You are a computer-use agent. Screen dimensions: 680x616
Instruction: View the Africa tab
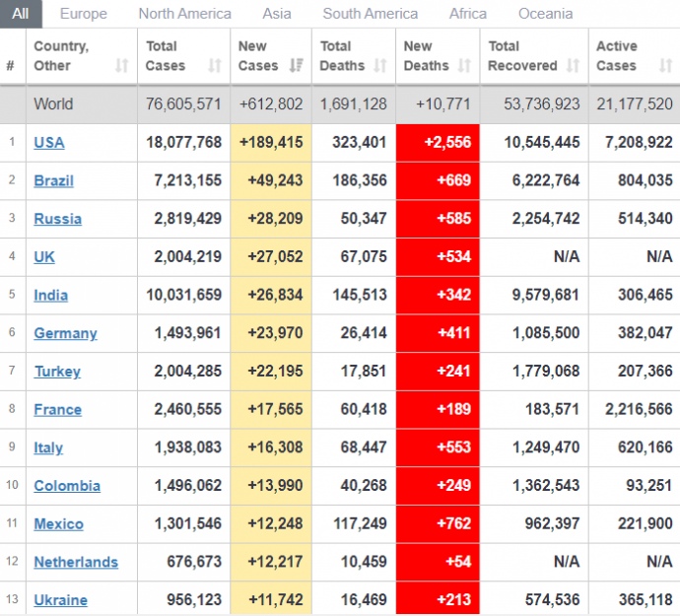(468, 14)
